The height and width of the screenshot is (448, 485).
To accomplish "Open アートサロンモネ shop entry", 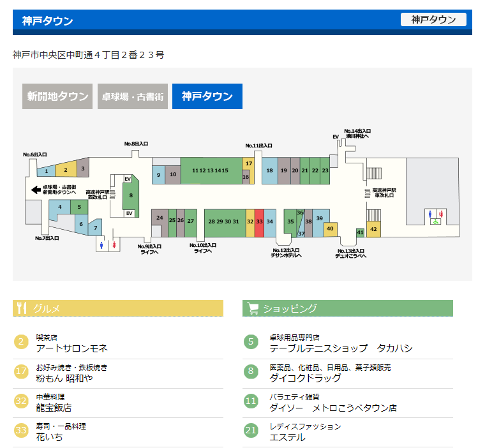I will [71, 348].
